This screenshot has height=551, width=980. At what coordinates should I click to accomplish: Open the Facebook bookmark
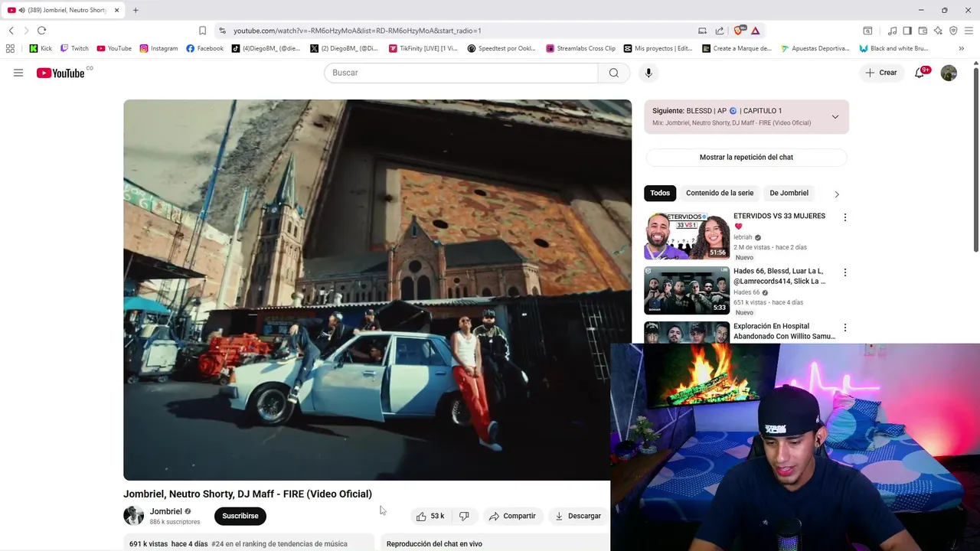(x=204, y=48)
